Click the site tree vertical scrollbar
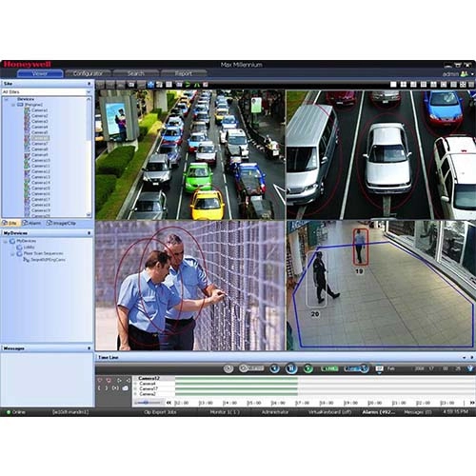Screen dimensions: 476x476 pos(89,157)
